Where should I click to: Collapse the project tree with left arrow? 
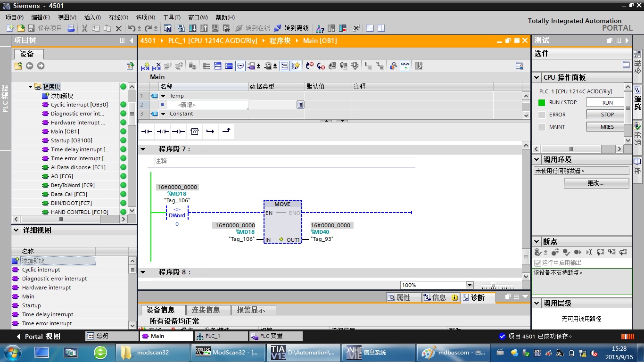132,41
